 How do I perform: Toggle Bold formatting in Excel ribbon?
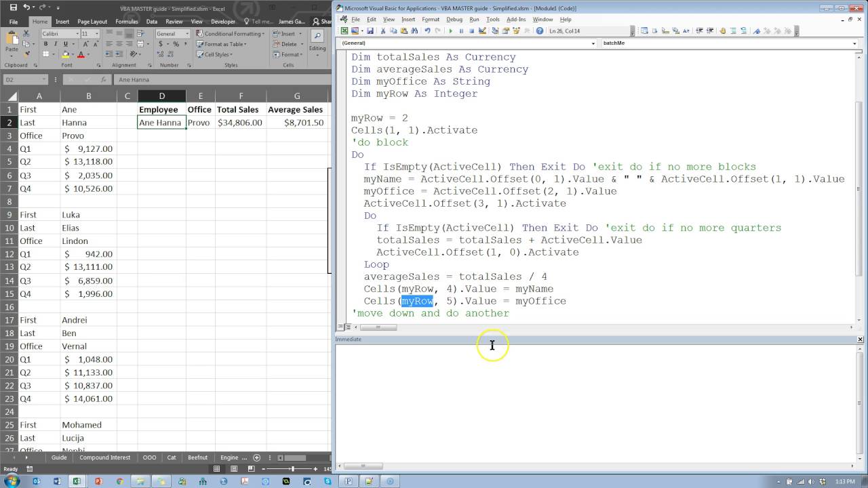point(46,44)
